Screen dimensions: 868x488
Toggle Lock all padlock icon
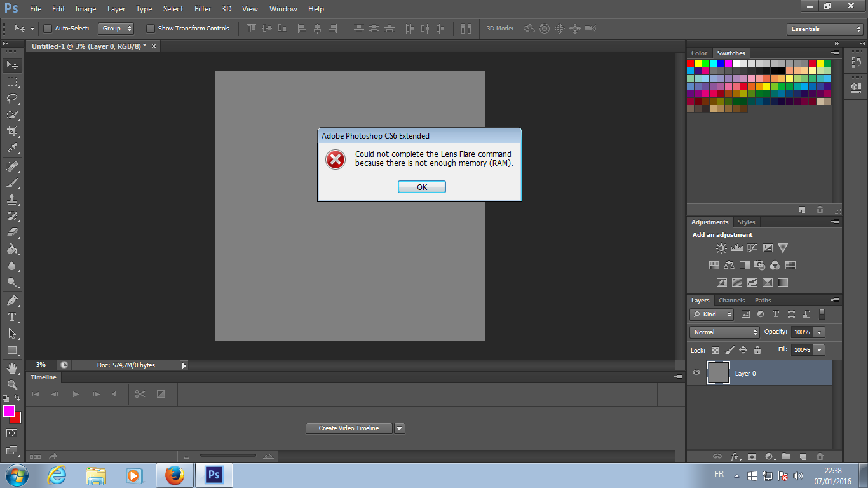(x=757, y=350)
